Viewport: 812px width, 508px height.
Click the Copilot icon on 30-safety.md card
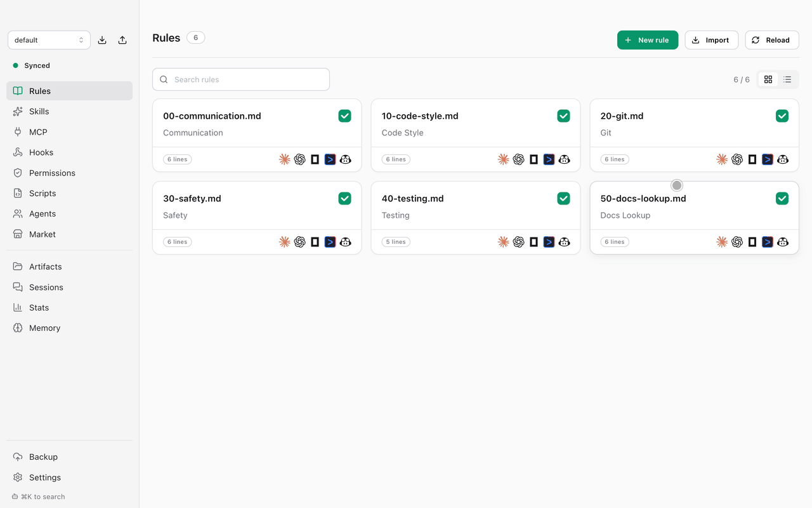click(x=346, y=242)
